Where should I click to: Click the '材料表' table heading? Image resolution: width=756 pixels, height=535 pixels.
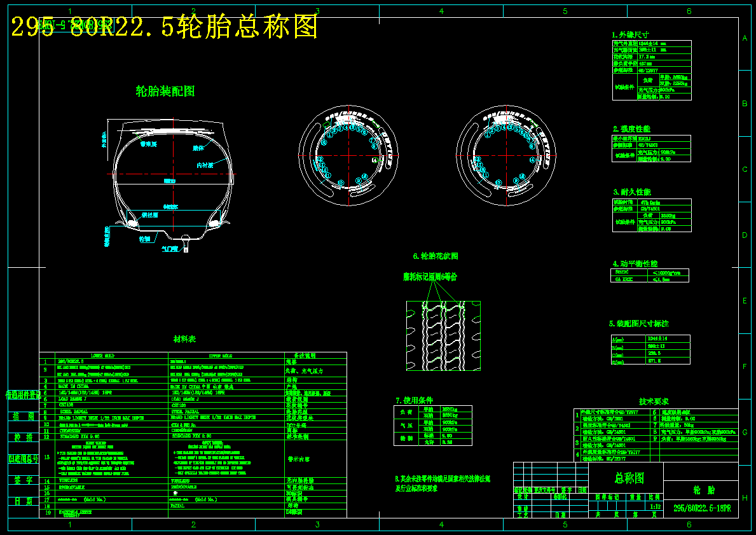pos(184,339)
